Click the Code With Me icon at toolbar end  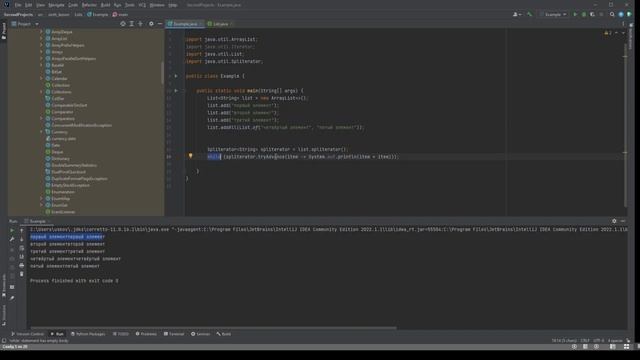tap(629, 14)
